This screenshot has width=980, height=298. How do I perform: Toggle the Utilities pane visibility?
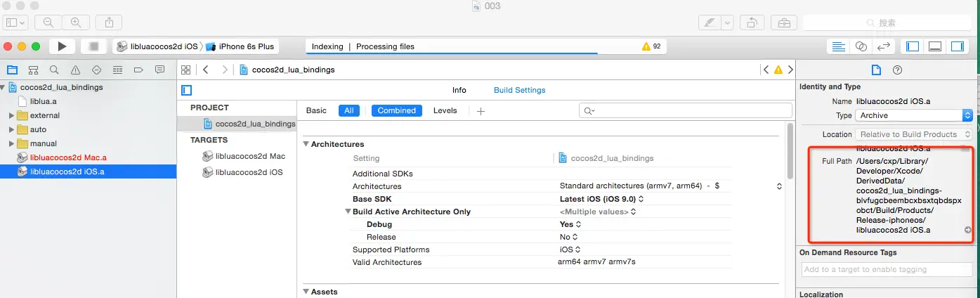point(958,46)
